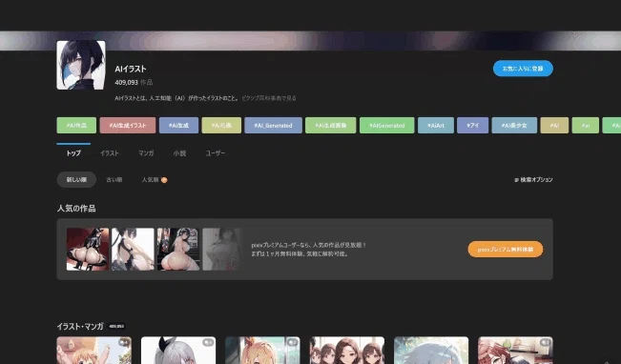Open the 検索オプション panel

[533, 180]
